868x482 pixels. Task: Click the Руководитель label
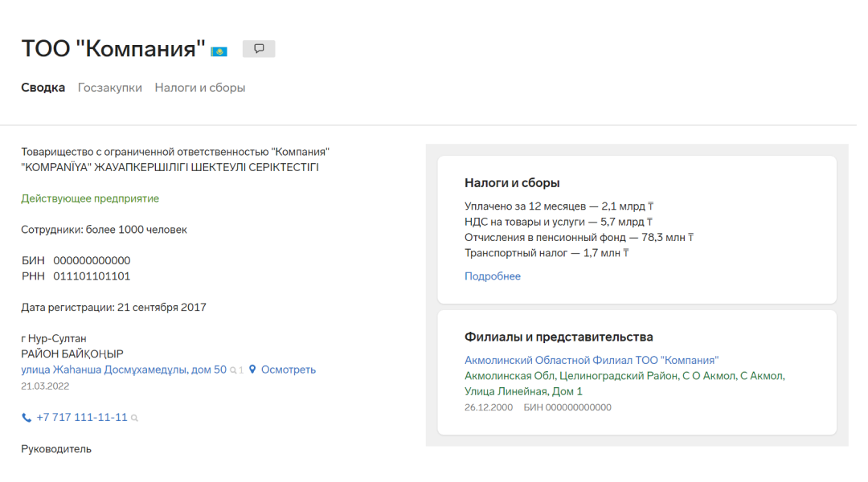tap(56, 449)
